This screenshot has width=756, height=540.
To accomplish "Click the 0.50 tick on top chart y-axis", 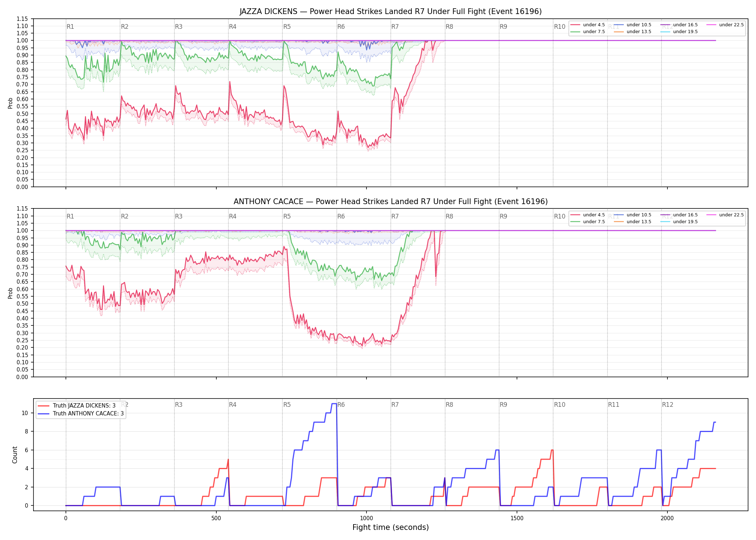I will pyautogui.click(x=22, y=114).
